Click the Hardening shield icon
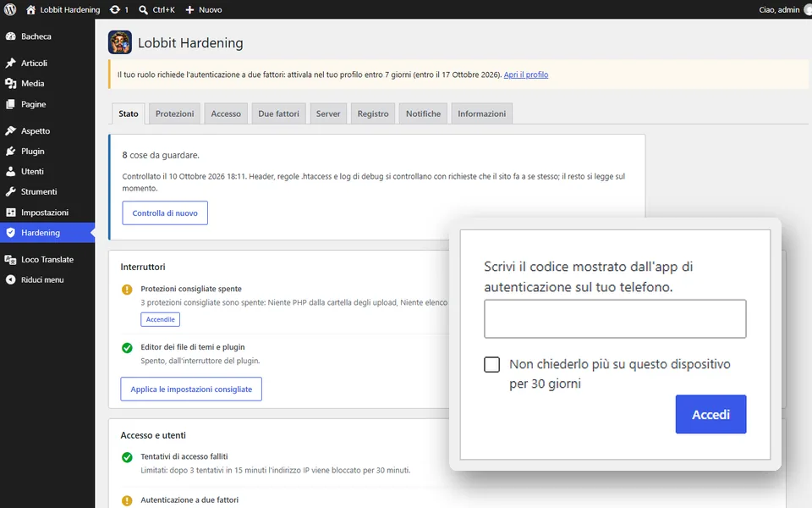Image resolution: width=812 pixels, height=508 pixels. [x=10, y=233]
